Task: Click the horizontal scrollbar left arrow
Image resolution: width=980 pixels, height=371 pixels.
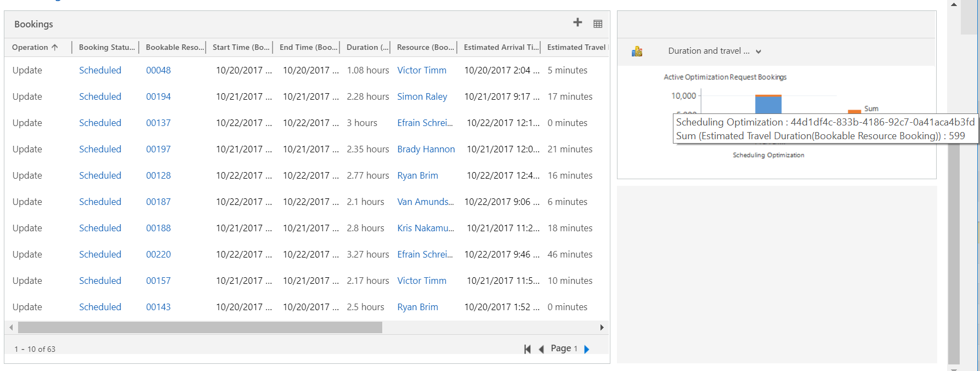Action: tap(11, 328)
